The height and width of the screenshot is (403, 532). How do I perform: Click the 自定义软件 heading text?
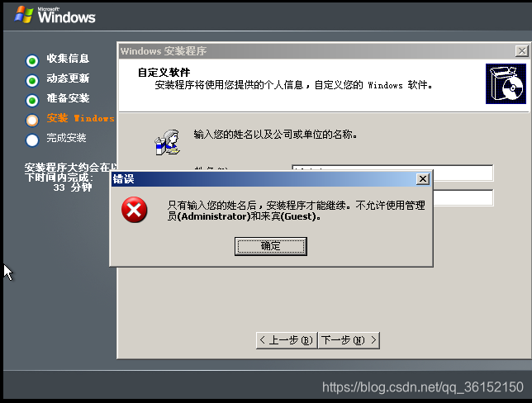point(164,72)
